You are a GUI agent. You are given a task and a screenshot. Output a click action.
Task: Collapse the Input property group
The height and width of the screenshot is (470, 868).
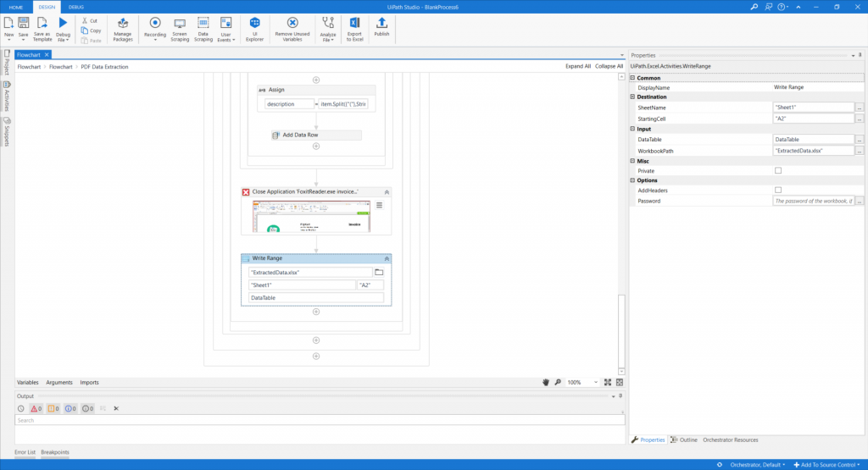pos(632,129)
